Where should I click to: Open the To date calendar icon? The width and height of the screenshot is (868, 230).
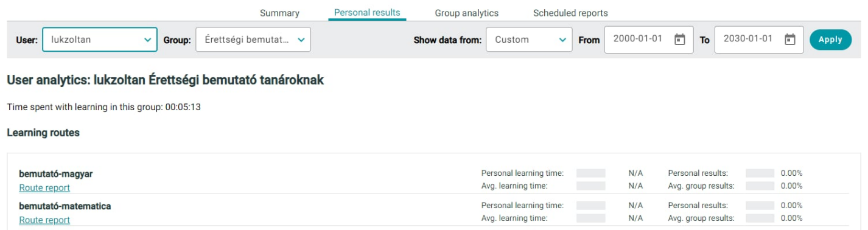coord(790,40)
